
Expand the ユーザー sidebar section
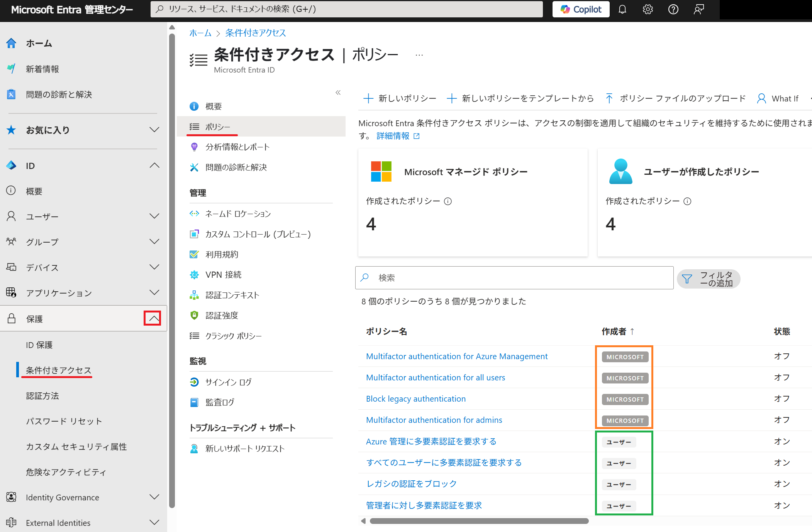pos(154,216)
